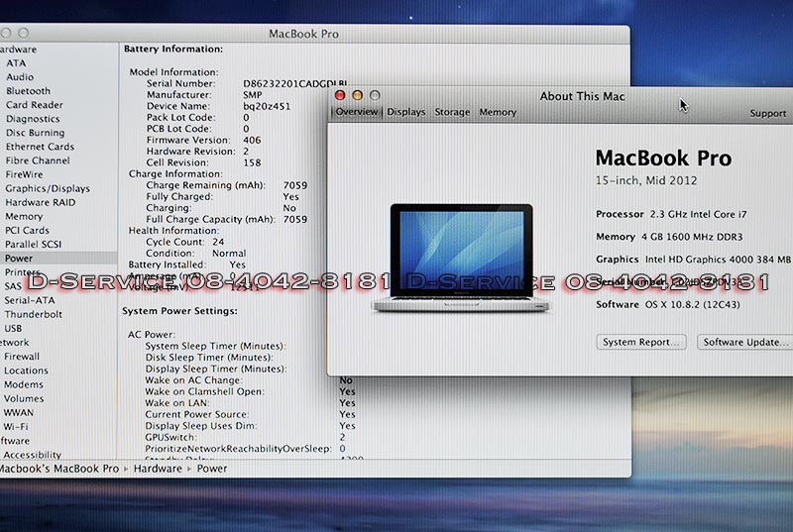Select Memory in System Report sidebar
The height and width of the screenshot is (532, 793).
[x=24, y=216]
